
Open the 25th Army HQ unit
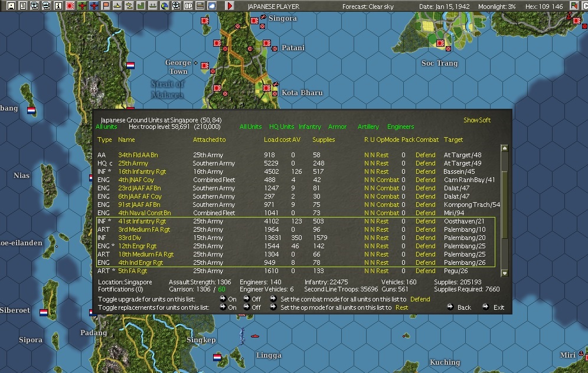(x=133, y=163)
